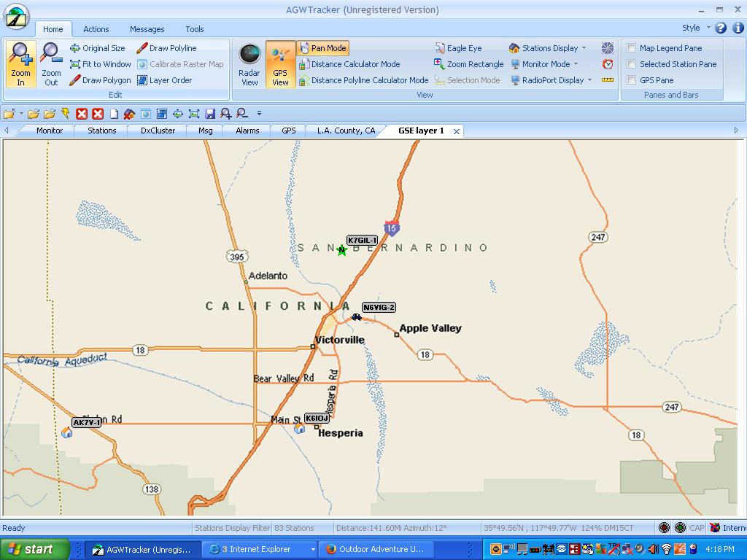Select the Zoom In tool
Image resolution: width=747 pixels, height=560 pixels.
click(x=20, y=64)
